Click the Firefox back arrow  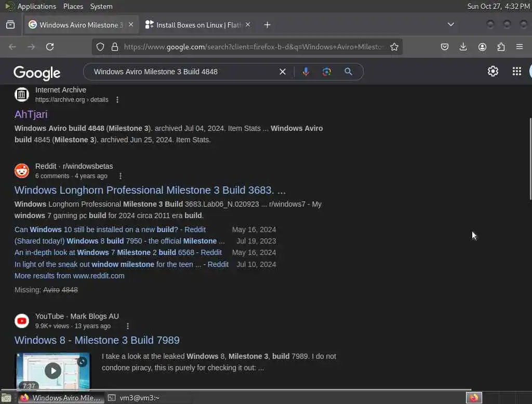(12, 47)
